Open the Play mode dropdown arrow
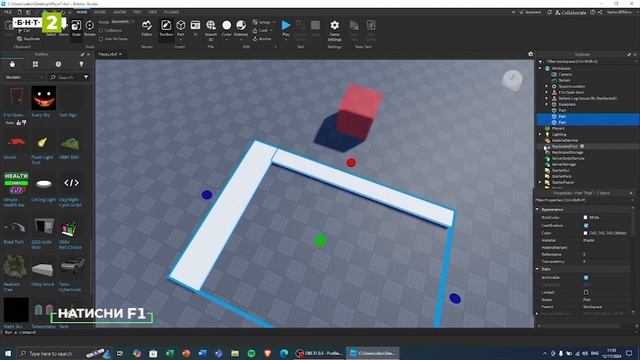The image size is (640, 360). point(286,40)
